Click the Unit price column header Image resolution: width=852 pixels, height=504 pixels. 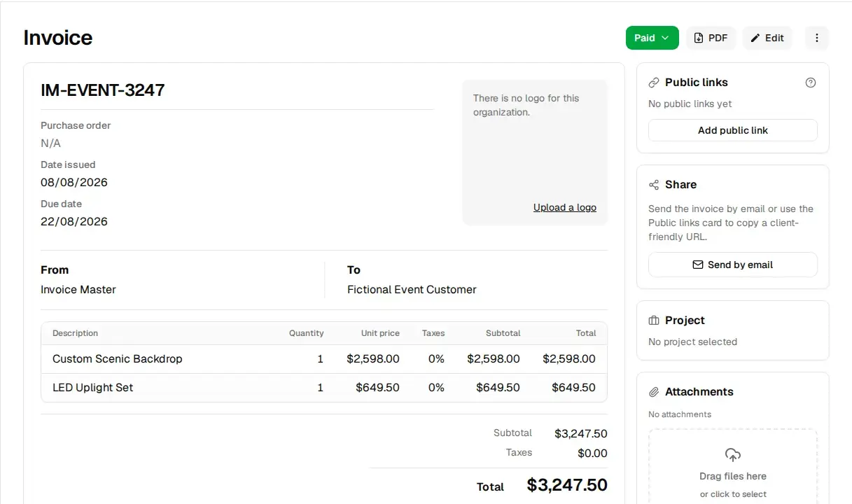[x=380, y=333]
